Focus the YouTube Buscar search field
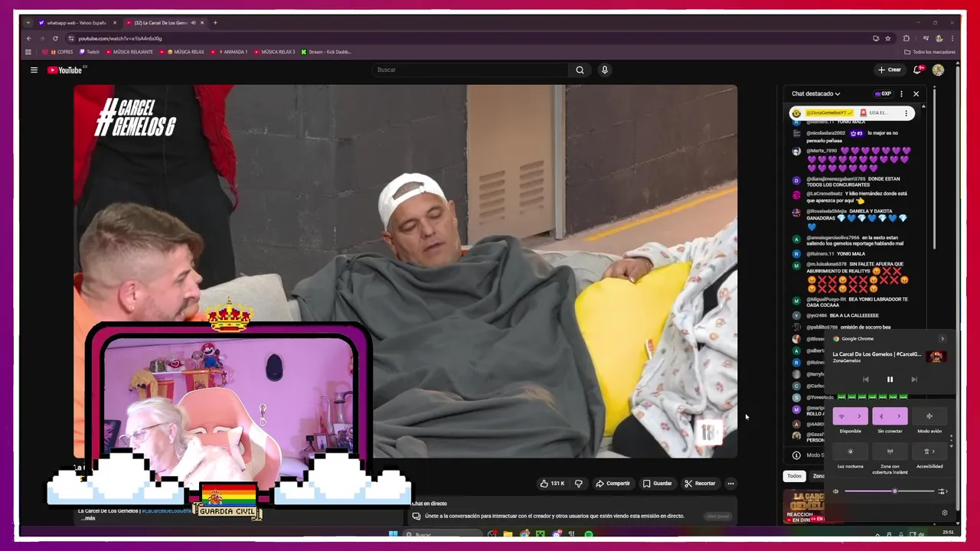 470,70
